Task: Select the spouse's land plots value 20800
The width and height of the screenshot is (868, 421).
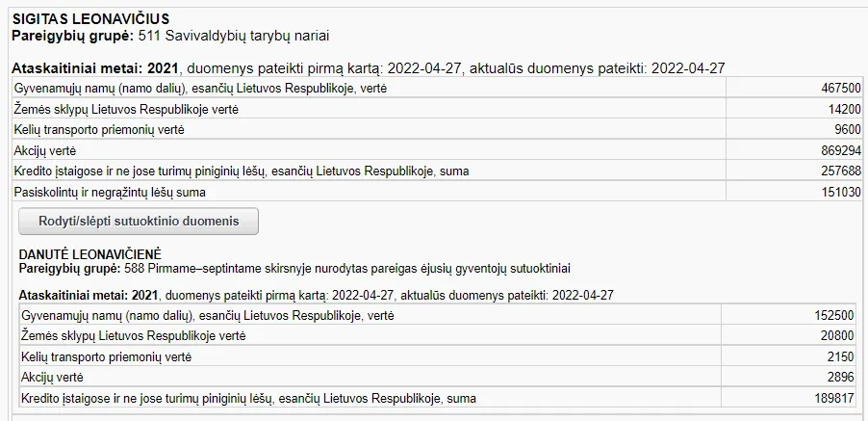Action: tap(837, 336)
